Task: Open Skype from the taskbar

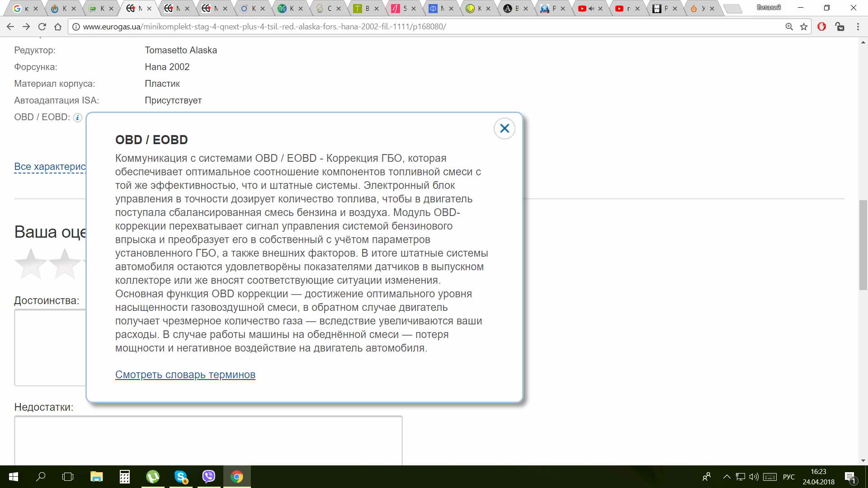Action: pos(181,476)
